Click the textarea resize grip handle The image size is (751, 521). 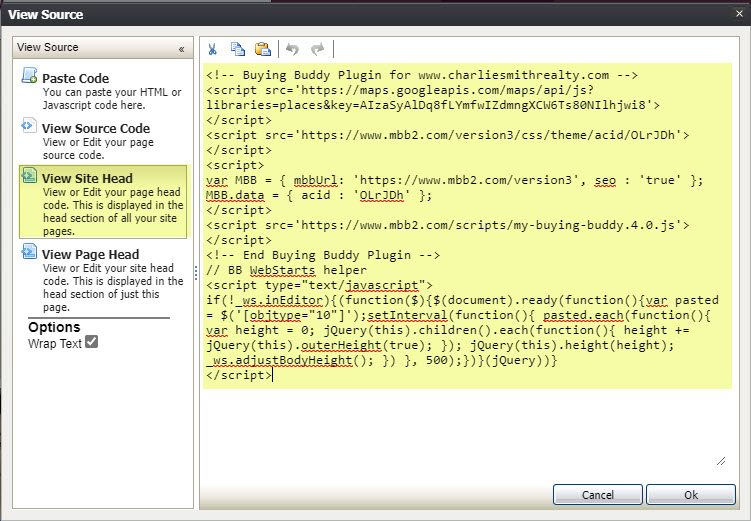[721, 461]
